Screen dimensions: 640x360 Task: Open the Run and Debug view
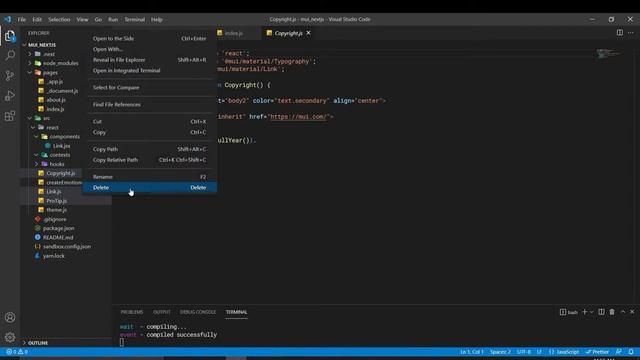(10, 96)
